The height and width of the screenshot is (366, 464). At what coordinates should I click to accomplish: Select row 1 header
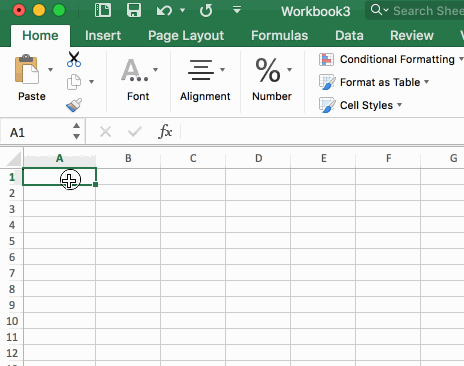12,177
